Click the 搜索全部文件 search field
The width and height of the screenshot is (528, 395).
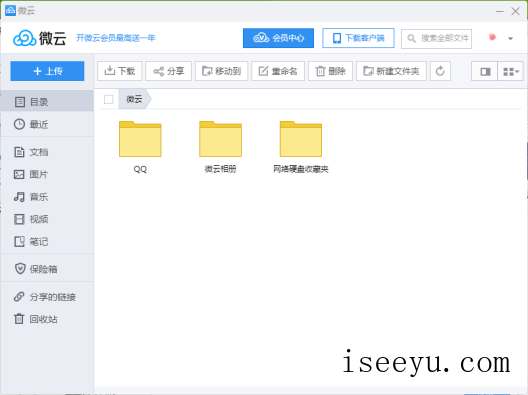point(436,38)
